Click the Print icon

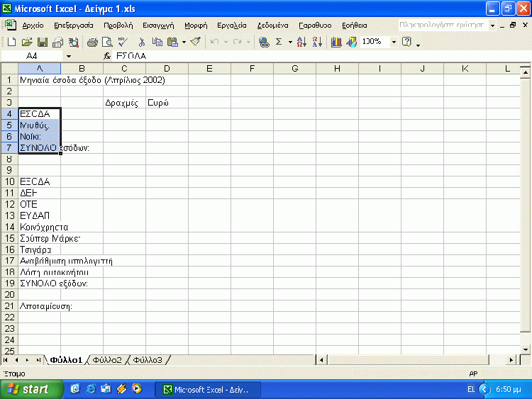pos(92,42)
